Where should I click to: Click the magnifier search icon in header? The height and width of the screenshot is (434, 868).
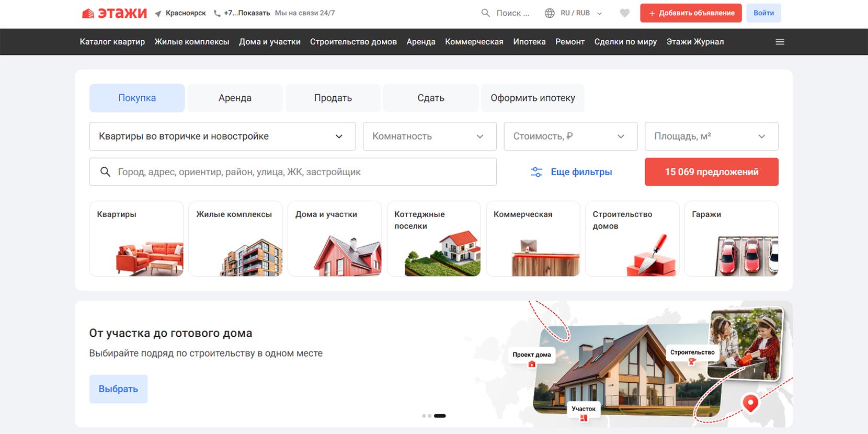(485, 13)
